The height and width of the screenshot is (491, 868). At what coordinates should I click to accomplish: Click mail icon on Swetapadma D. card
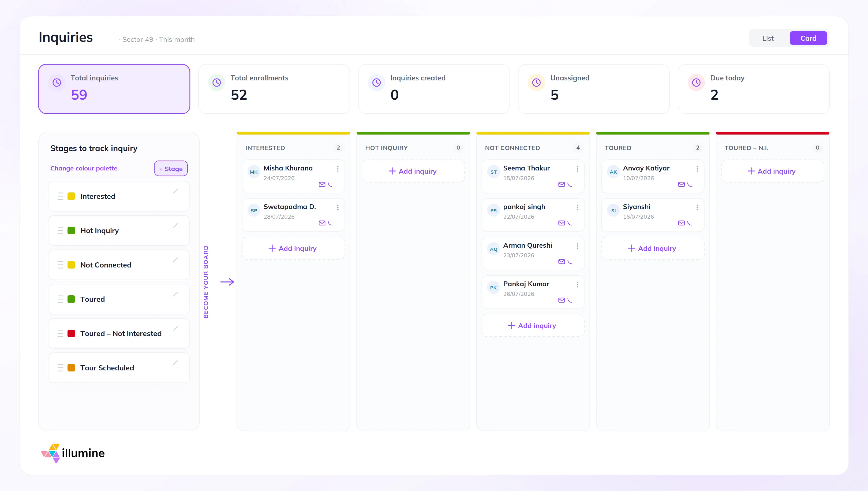tap(322, 223)
